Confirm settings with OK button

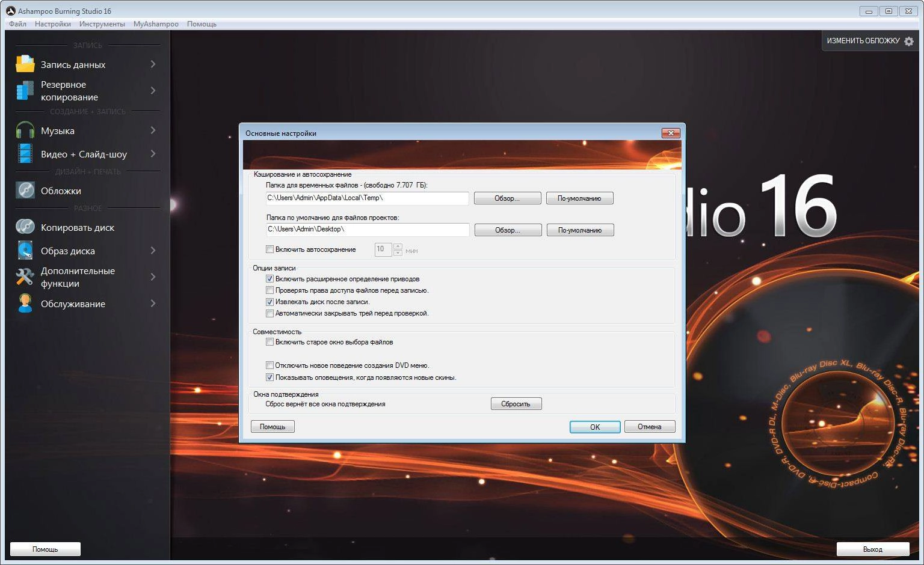[595, 427]
